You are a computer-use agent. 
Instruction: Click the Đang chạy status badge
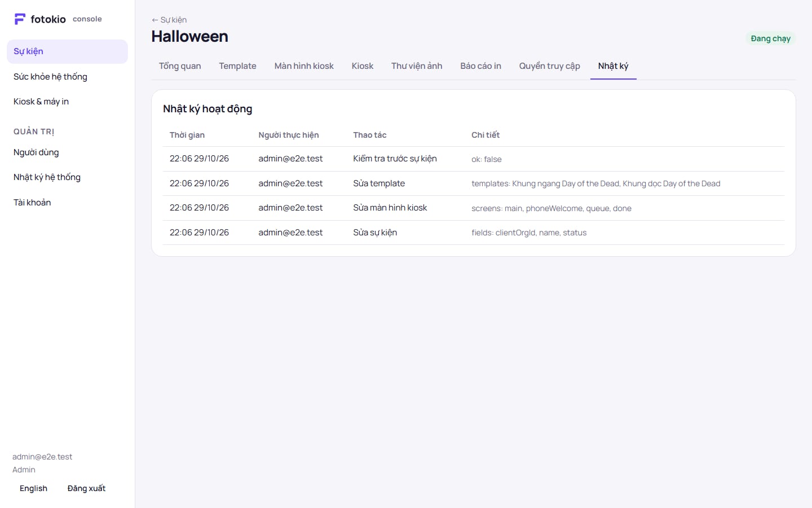coord(770,38)
